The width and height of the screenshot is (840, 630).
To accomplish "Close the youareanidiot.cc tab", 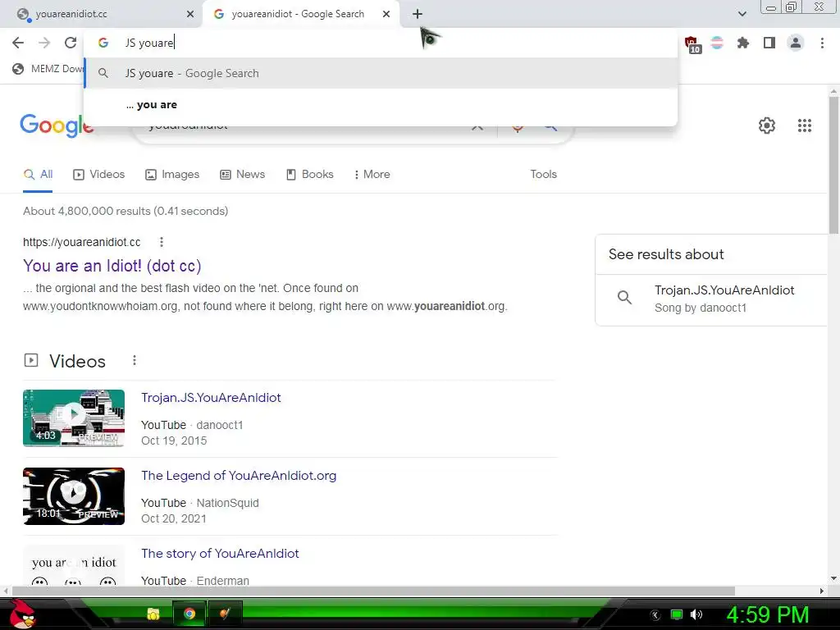I will click(190, 14).
